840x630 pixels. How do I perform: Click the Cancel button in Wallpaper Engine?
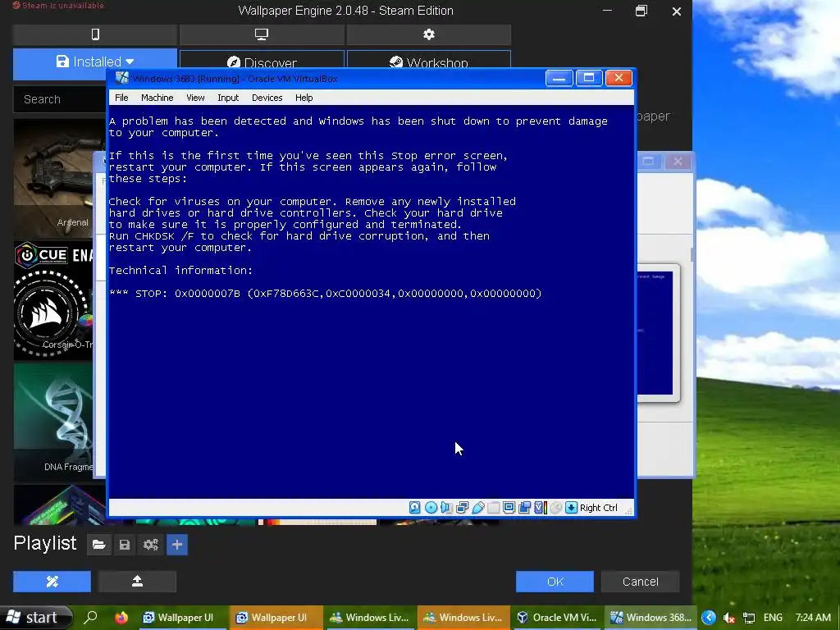coord(640,582)
